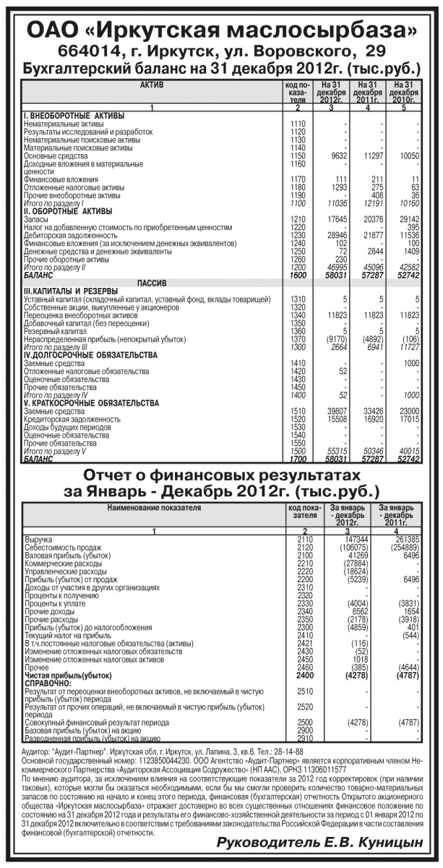Click the 'код показателя' header in balance table
The image size is (443, 868).
click(x=296, y=93)
